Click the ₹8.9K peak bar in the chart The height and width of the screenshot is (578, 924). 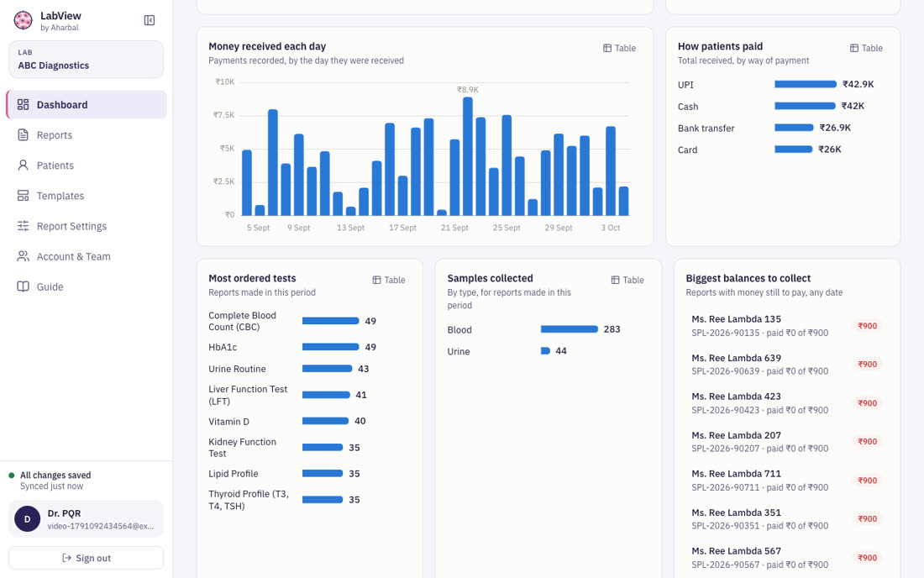[468, 156]
